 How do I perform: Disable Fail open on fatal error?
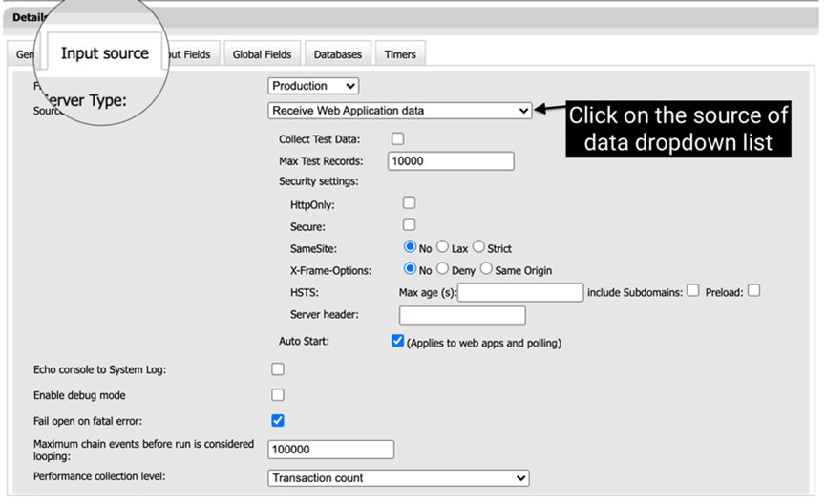(278, 420)
